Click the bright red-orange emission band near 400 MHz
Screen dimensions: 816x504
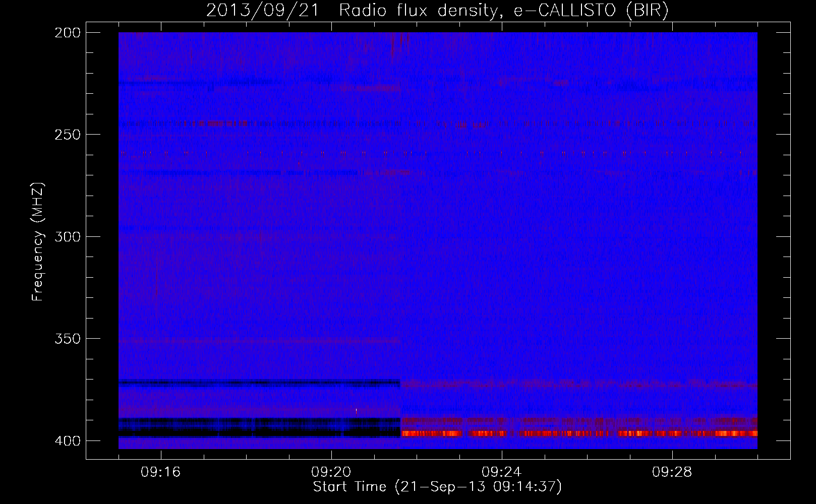pos(579,433)
